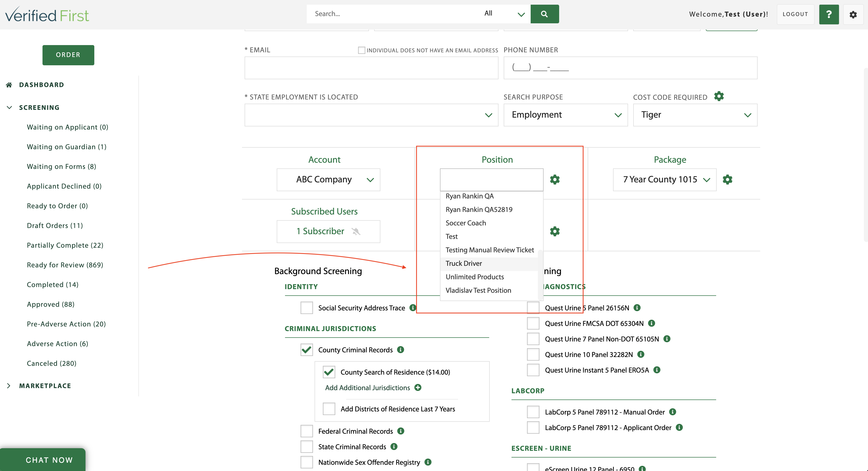The image size is (868, 471).
Task: Click the LOGOUT button
Action: (795, 14)
